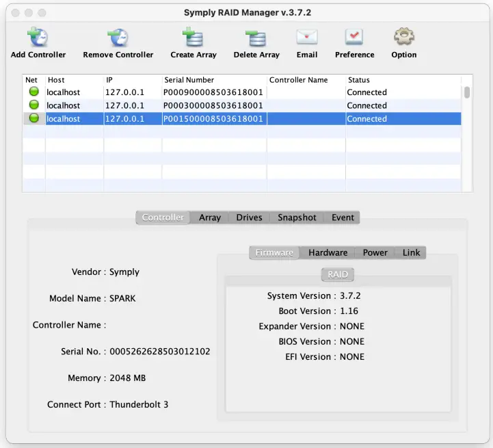Select serial number P0009000008503618001
The image size is (493, 448).
click(213, 92)
